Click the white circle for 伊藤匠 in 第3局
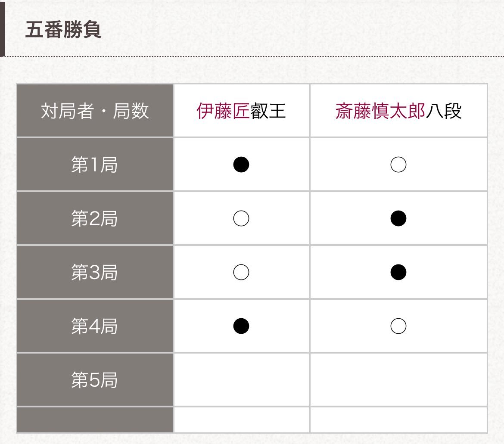504x444 pixels. [x=241, y=272]
